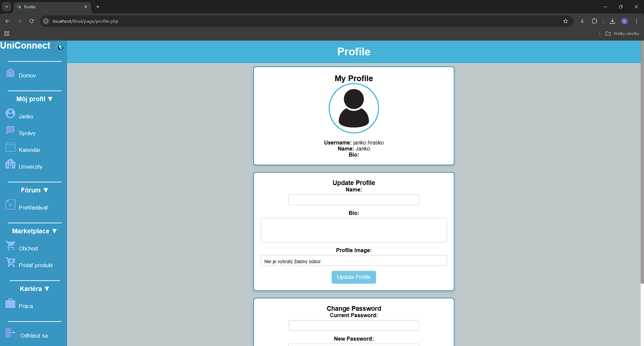644x346 pixels.
Task: Choose a Profile Image file
Action: [354, 261]
